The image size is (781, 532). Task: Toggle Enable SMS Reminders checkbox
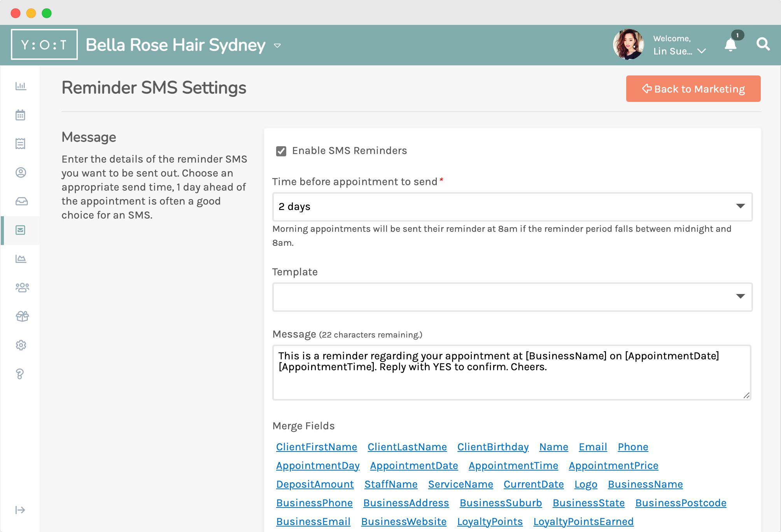click(x=281, y=151)
